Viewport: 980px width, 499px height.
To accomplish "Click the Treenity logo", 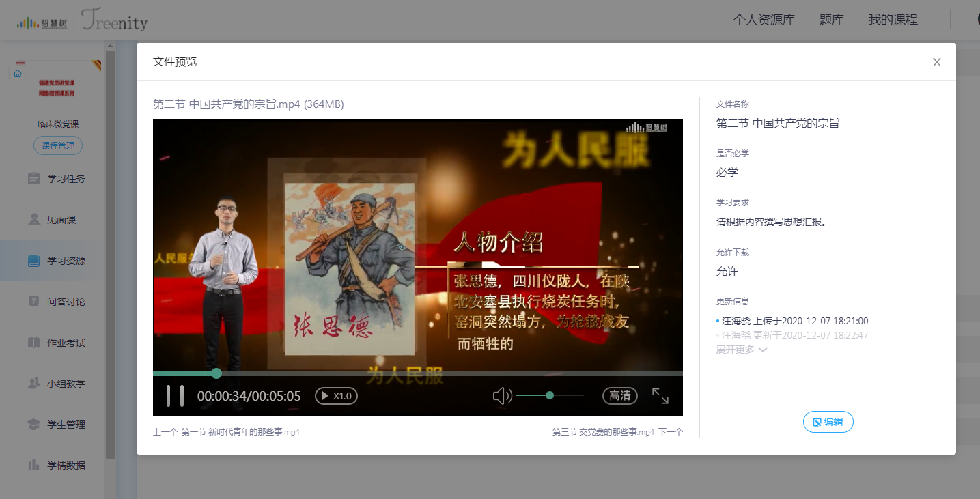I will pos(114,20).
